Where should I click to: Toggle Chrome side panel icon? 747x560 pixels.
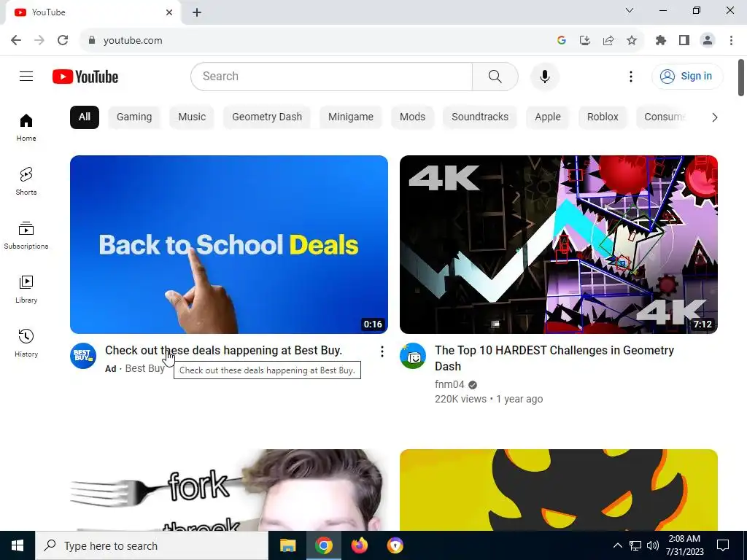pos(684,41)
